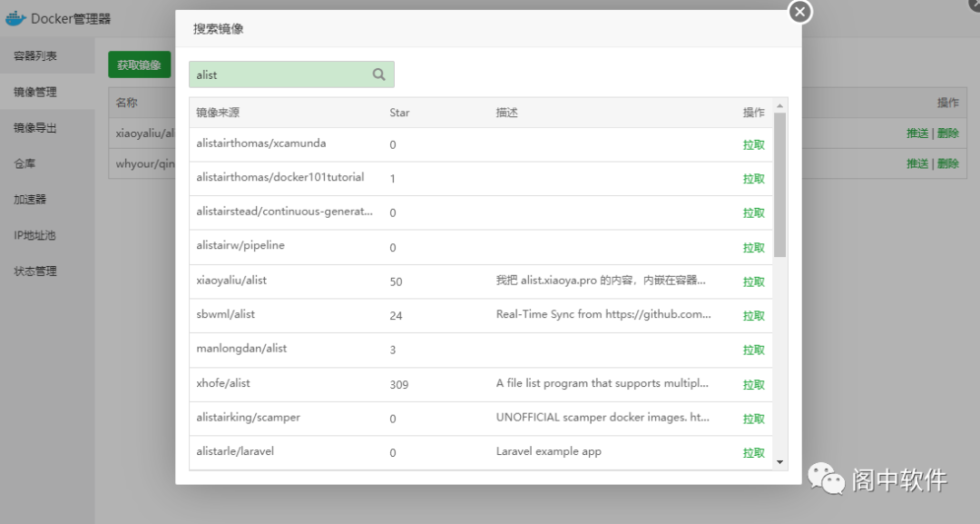Click Laravel example app description
Image resolution: width=980 pixels, height=524 pixels.
tap(549, 451)
